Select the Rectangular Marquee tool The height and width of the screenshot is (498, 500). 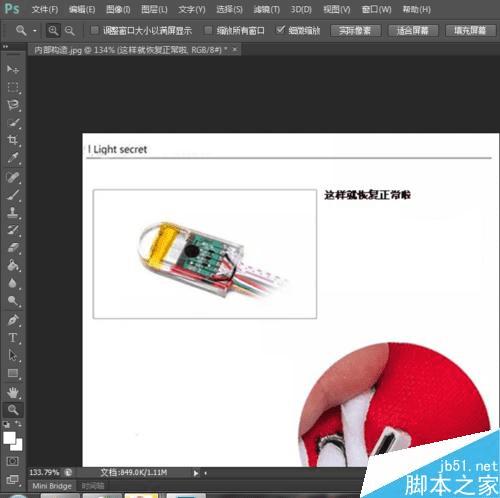(13, 87)
